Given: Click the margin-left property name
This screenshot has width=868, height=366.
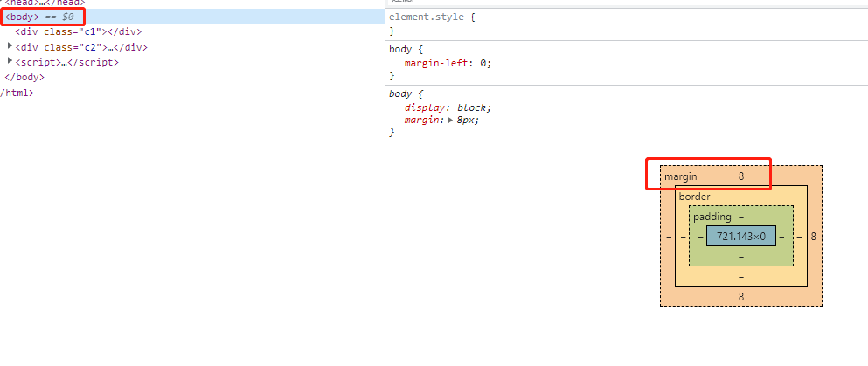Looking at the screenshot, I should pos(436,63).
